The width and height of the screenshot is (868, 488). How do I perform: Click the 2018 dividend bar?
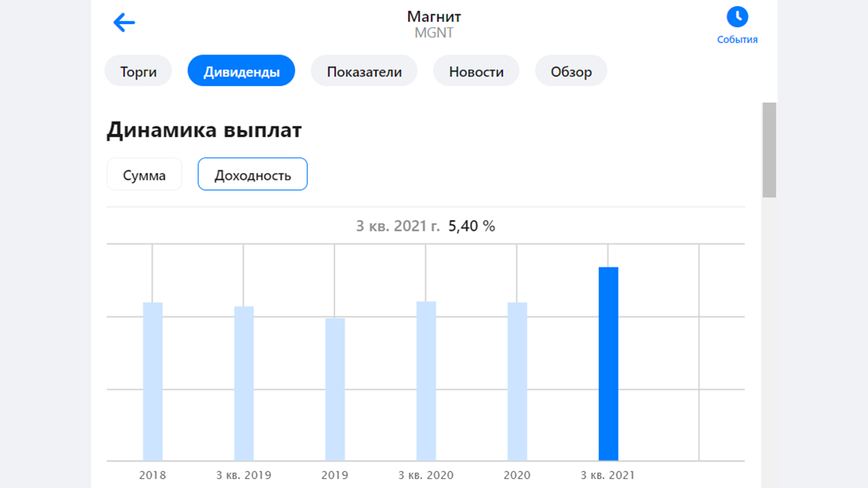[153, 378]
